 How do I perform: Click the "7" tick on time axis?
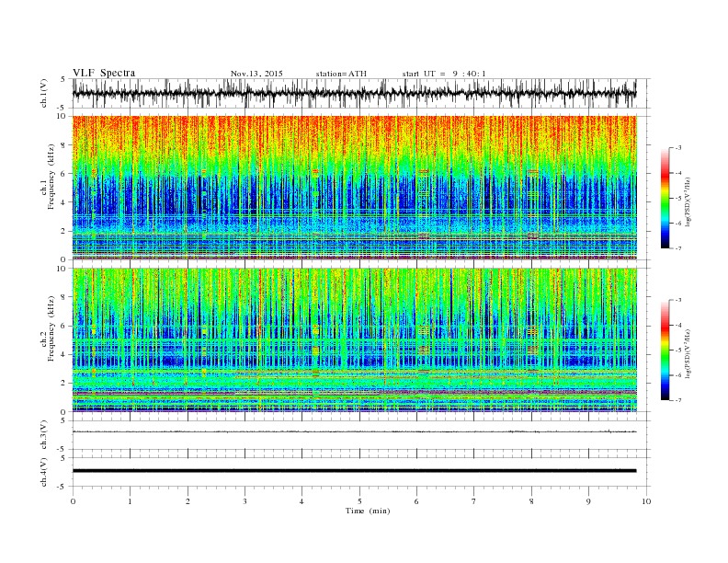pyautogui.click(x=474, y=501)
